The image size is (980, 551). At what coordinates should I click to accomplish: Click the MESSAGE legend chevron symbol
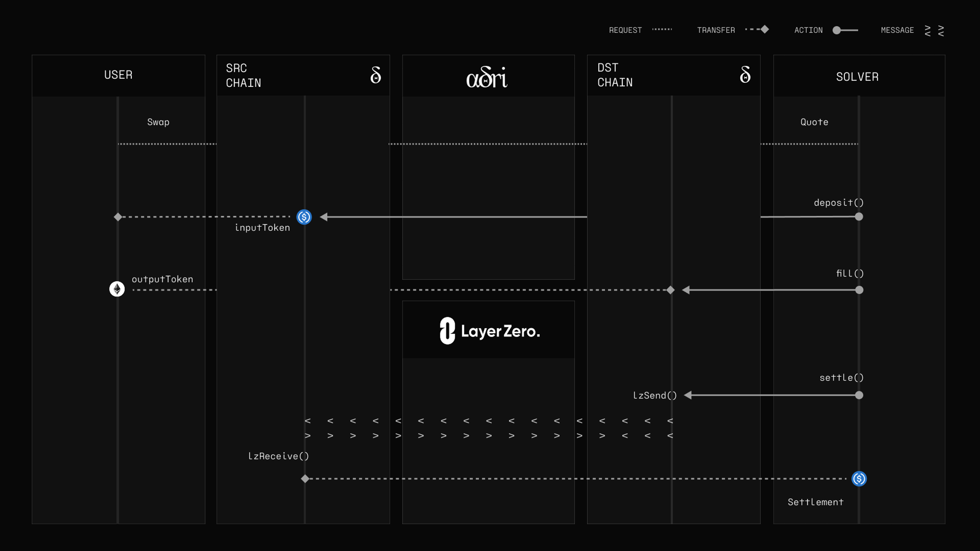click(x=934, y=31)
